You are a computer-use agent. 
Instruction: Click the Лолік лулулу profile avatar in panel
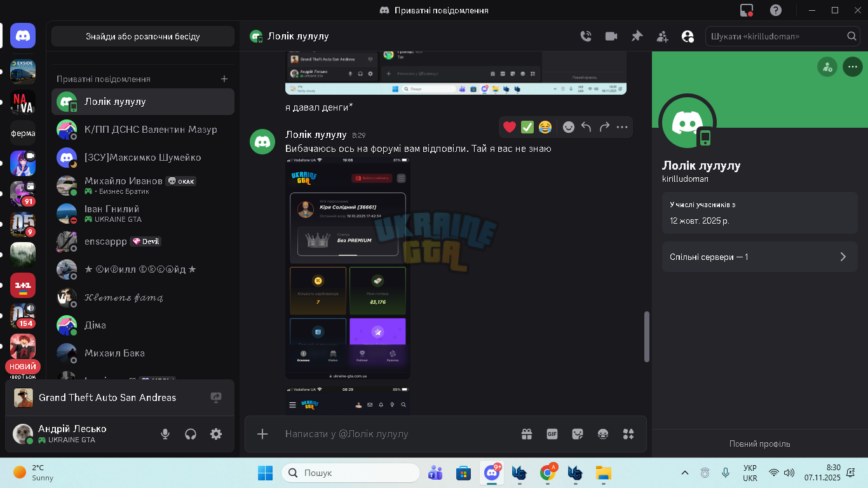(x=688, y=121)
